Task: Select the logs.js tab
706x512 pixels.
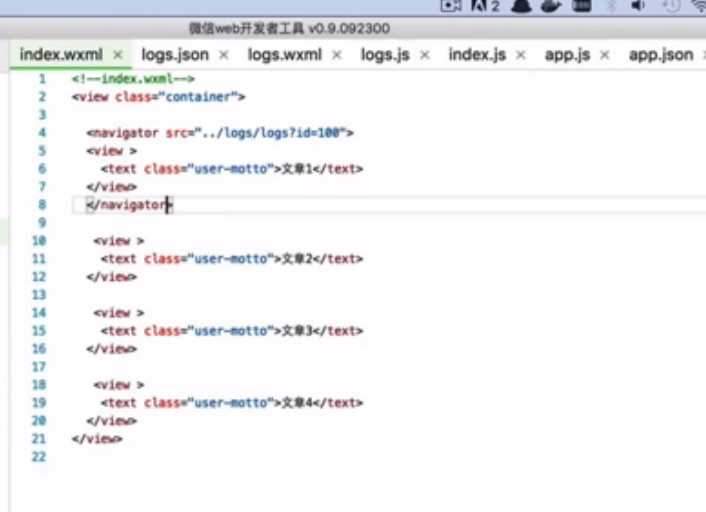Action: pos(385,54)
